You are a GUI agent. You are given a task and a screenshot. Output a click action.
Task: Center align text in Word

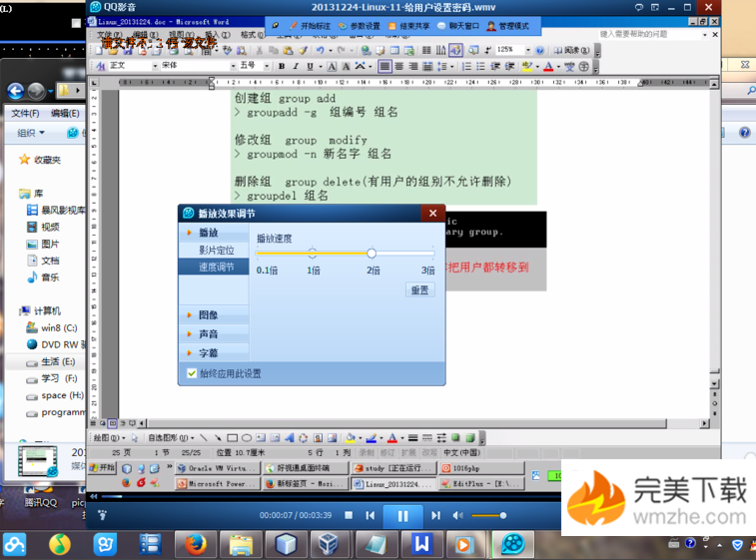coord(399,66)
